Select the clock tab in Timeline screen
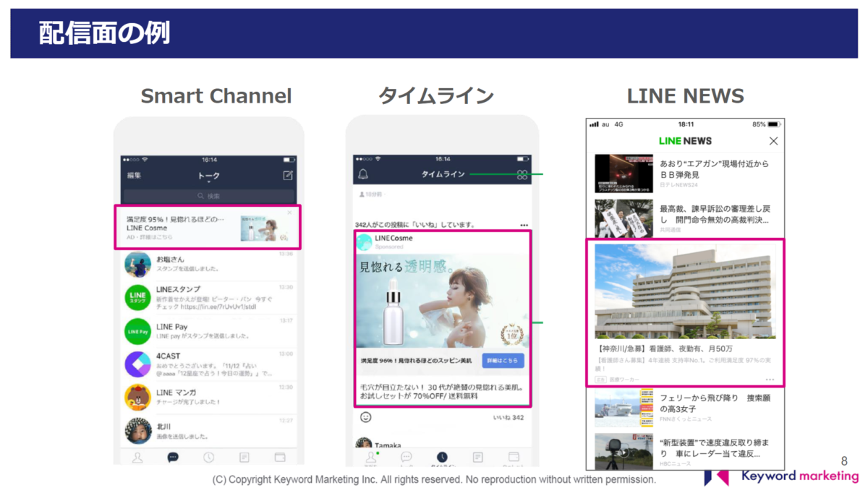Screen dimensions: 868x488 tap(442, 457)
